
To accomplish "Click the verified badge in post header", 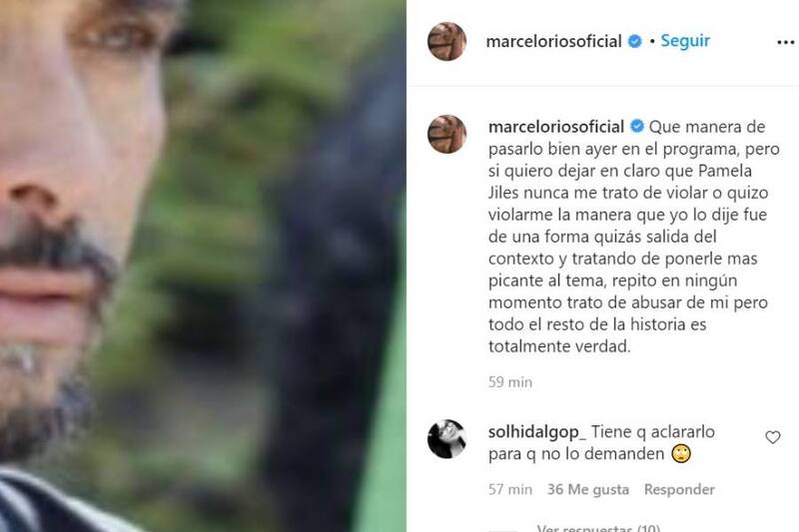I will 635,41.
